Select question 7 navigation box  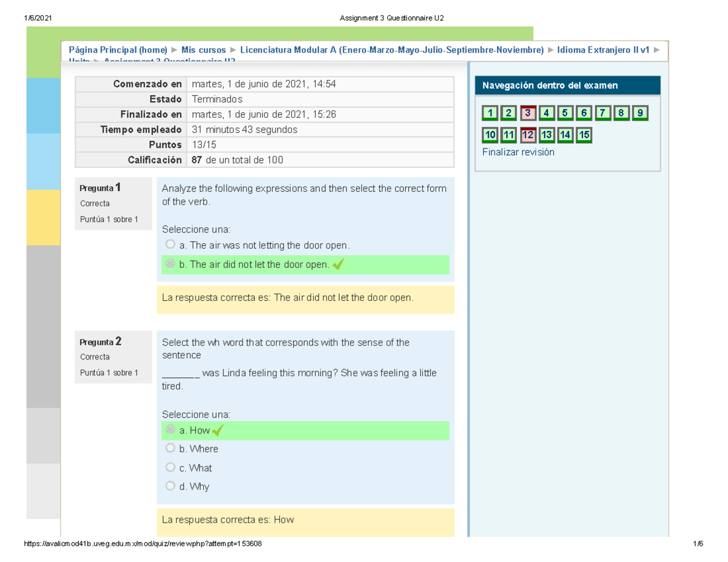tap(602, 113)
